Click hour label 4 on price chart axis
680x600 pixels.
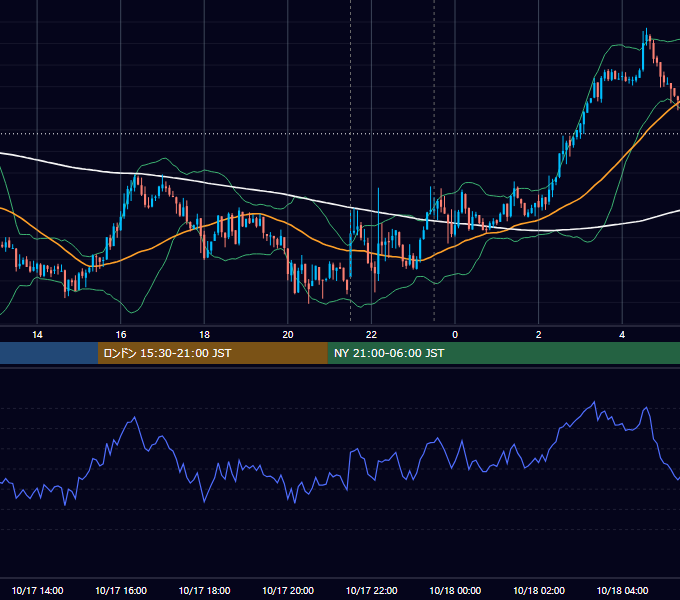tap(622, 335)
